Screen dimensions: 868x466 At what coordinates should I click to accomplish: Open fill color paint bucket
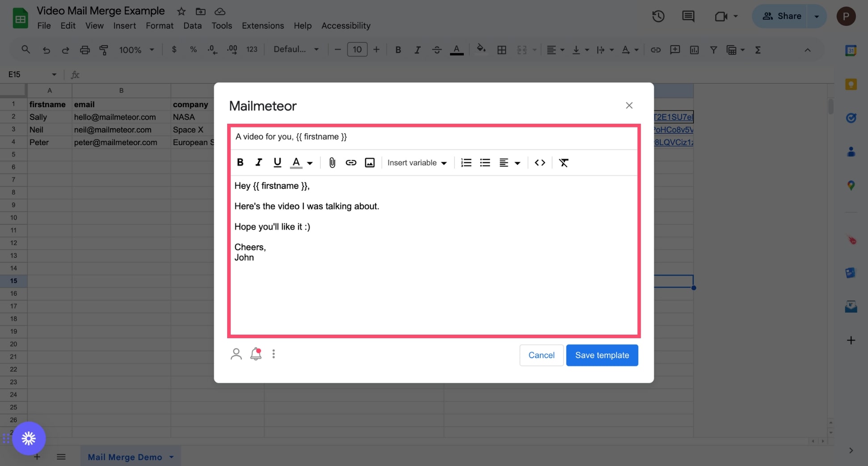481,50
